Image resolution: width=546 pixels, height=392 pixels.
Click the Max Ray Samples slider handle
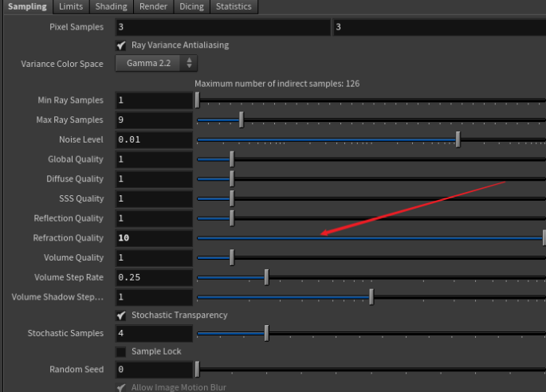(242, 120)
